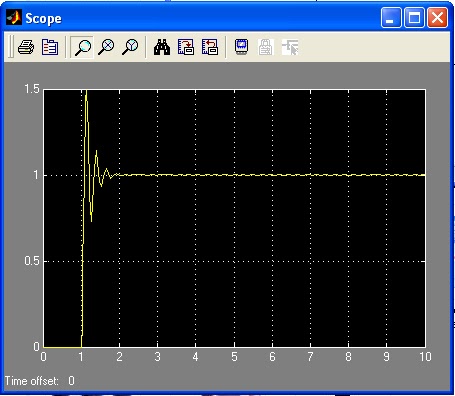Select the Zoom X-axis tool

[x=106, y=47]
